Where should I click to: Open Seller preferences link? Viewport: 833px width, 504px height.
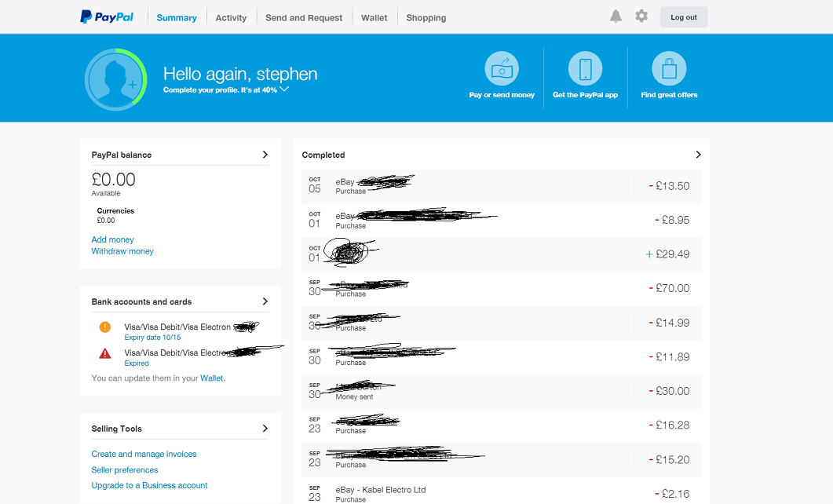point(125,470)
